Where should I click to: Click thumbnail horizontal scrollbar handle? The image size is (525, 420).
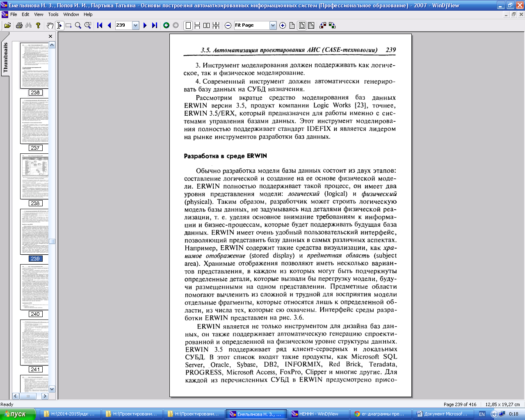point(28,396)
